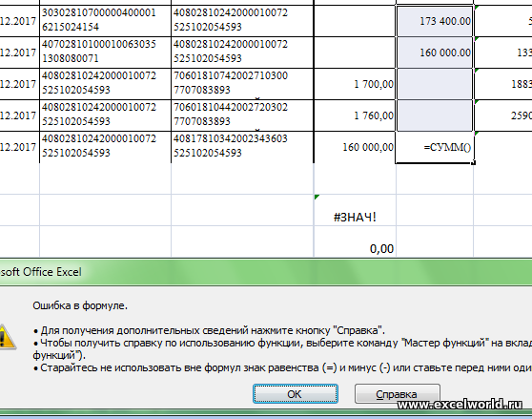Viewport: 532px width, 419px height.
Task: Select the empty shaded cell beside 1 700,00
Action: pyautogui.click(x=435, y=84)
